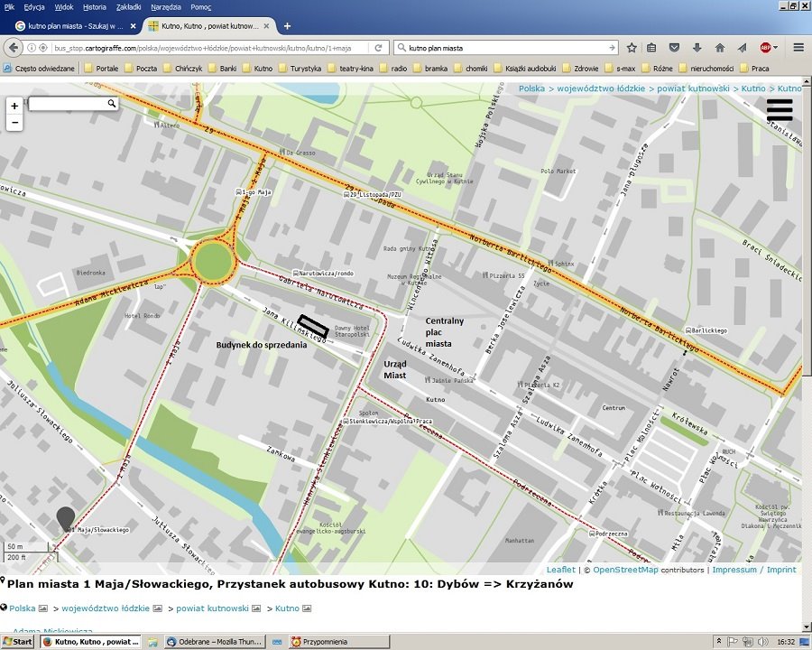Open the Zakładki menu
This screenshot has height=650, width=812.
(128, 6)
